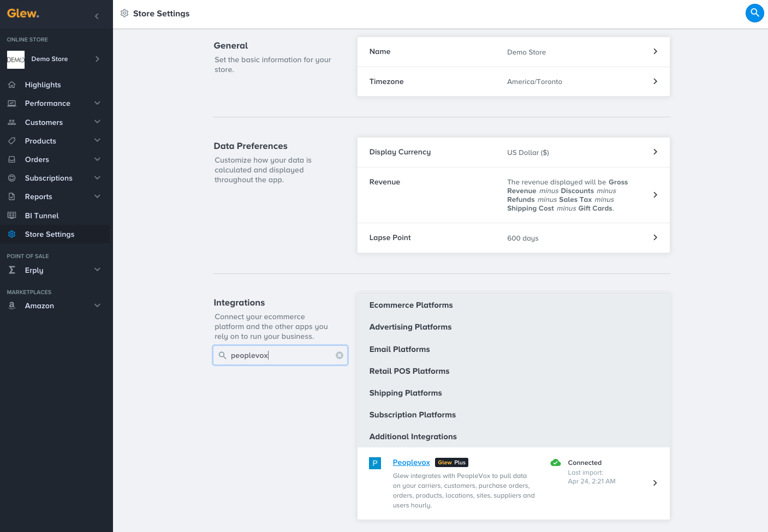This screenshot has height=532, width=768.
Task: Click the Highlights home icon
Action: coord(12,85)
